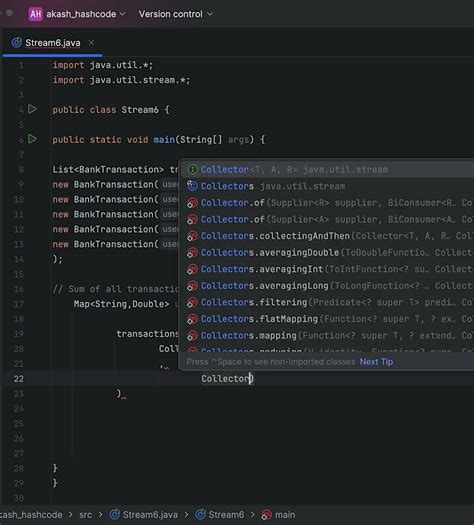Open the Next Tip link
The width and height of the screenshot is (474, 525).
(x=376, y=362)
